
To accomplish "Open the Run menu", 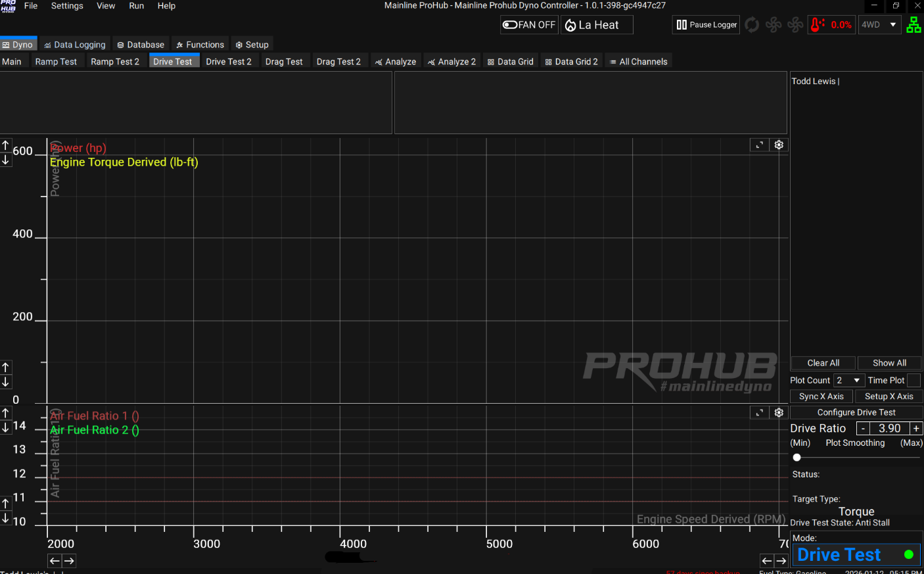I will [x=137, y=6].
